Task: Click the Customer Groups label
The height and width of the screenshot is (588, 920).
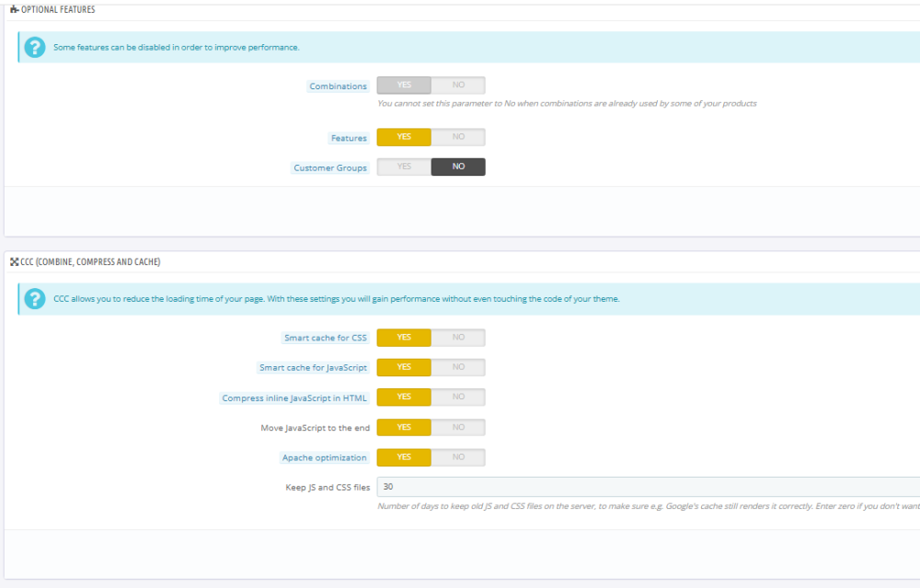Action: point(330,168)
